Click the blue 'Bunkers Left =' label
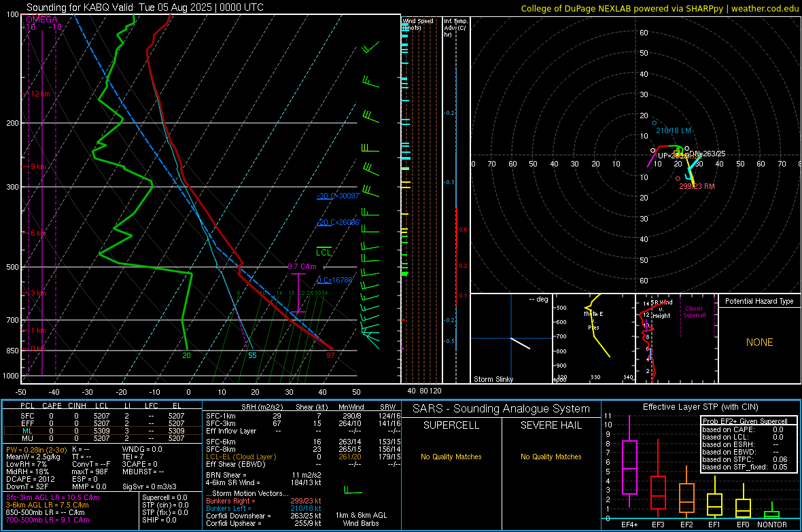Viewport: 802px width, 532px height. tap(228, 508)
